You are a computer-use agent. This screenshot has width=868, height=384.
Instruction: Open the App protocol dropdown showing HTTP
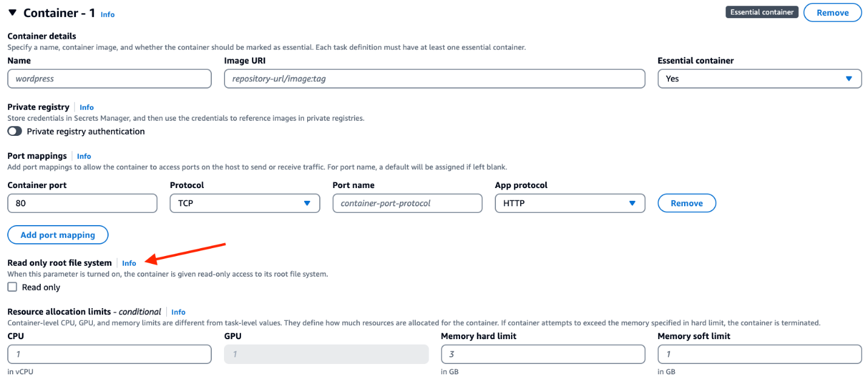[569, 203]
